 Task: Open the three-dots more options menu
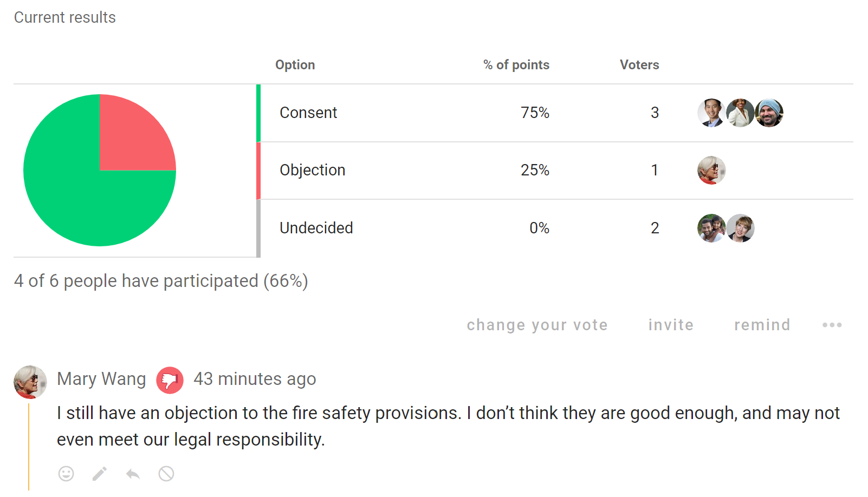coord(832,325)
